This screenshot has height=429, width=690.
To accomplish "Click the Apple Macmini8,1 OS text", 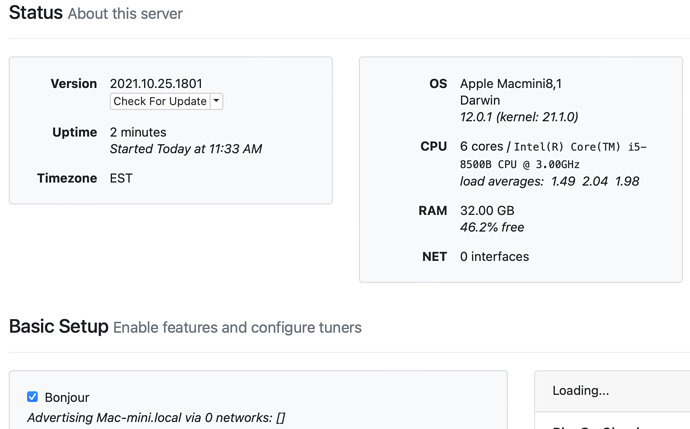I will [510, 84].
